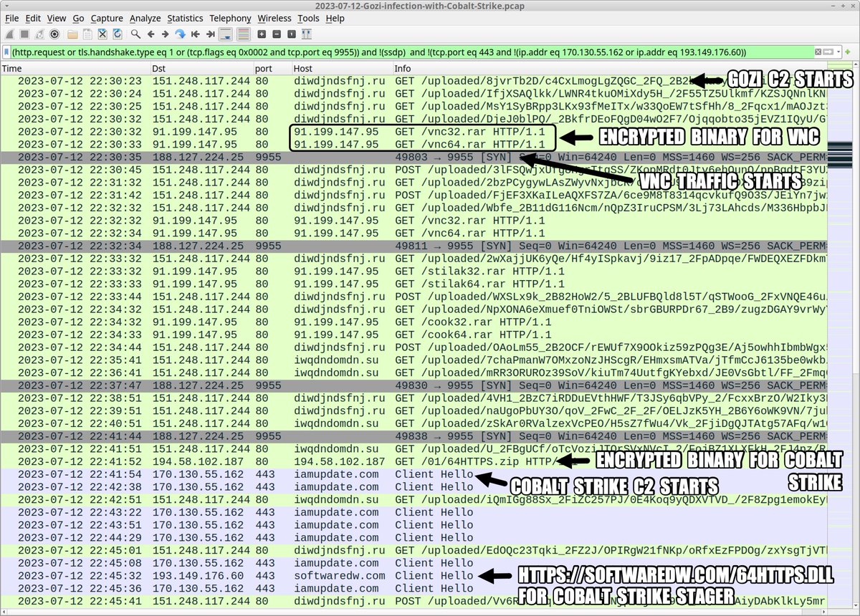Select the 49830 → 9955 SYN packet row
Image resolution: width=860 pixels, height=616 pixels.
point(414,385)
